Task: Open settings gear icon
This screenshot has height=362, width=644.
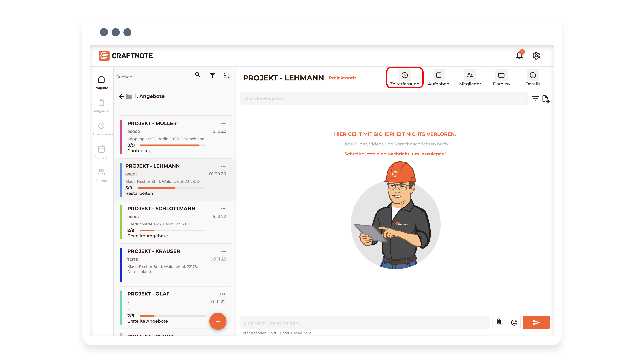Action: [x=536, y=56]
